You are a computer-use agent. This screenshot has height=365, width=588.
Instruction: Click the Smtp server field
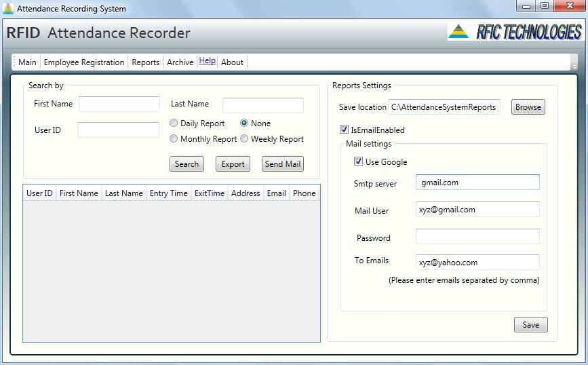pos(477,182)
